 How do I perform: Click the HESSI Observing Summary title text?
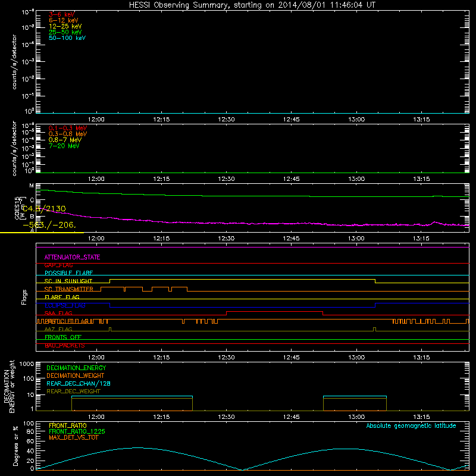point(252,5)
